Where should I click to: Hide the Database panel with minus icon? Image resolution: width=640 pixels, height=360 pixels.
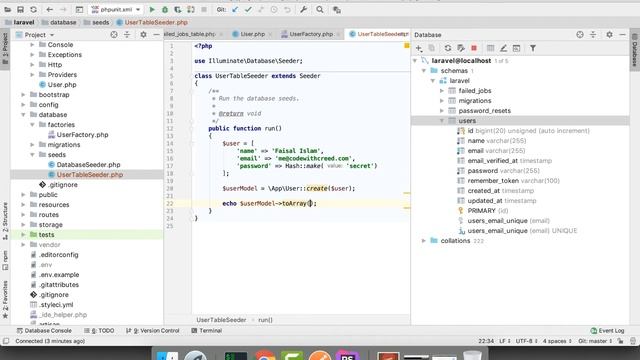[x=622, y=35]
